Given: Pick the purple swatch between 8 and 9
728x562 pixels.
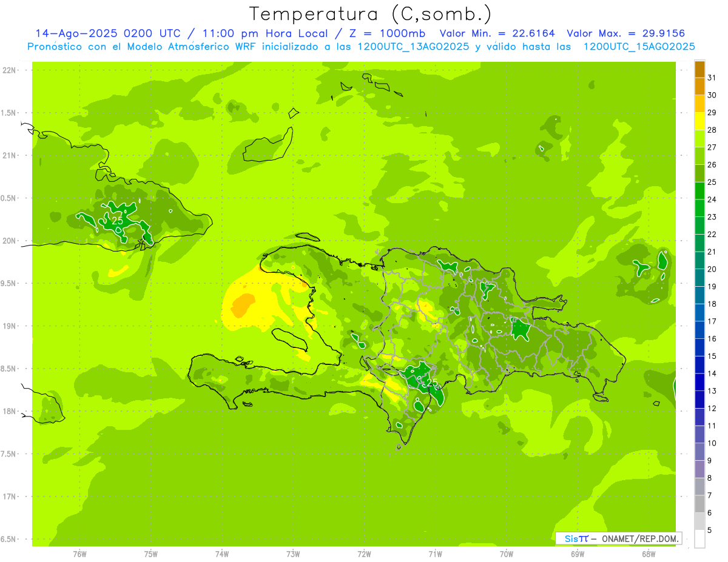Looking at the screenshot, I should (x=699, y=469).
